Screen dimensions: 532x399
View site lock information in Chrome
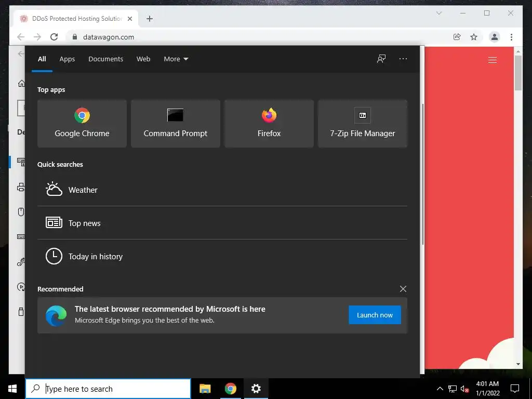75,37
